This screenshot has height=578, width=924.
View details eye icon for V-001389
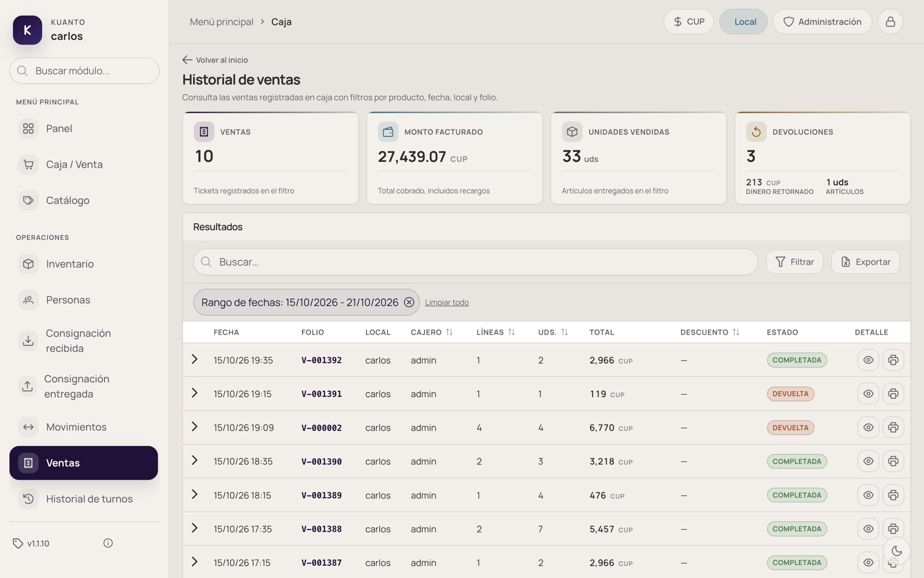click(868, 495)
